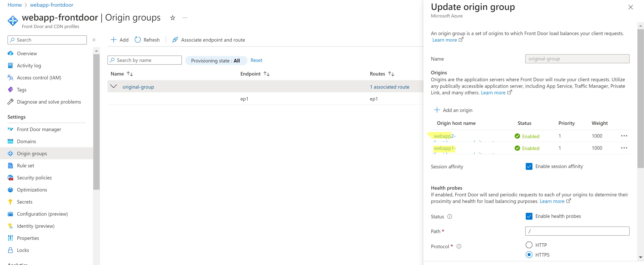This screenshot has height=265, width=644.
Task: Open the Origin groups settings icon
Action: (x=11, y=153)
